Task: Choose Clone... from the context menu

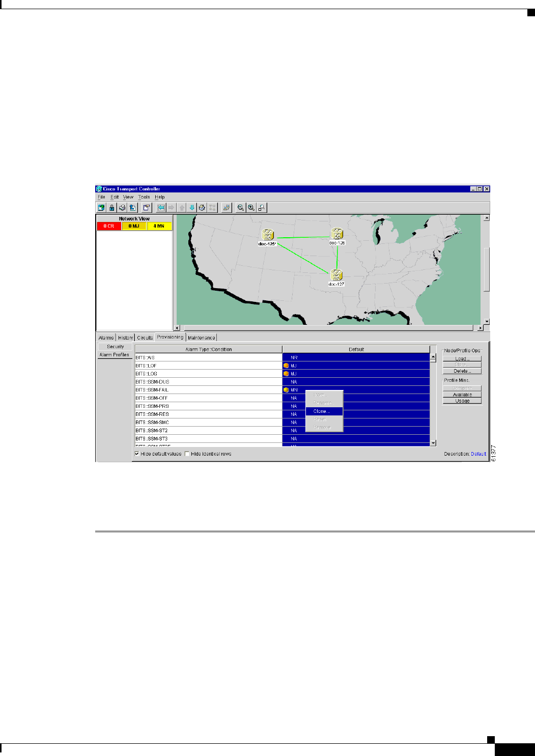Action: pyautogui.click(x=324, y=411)
